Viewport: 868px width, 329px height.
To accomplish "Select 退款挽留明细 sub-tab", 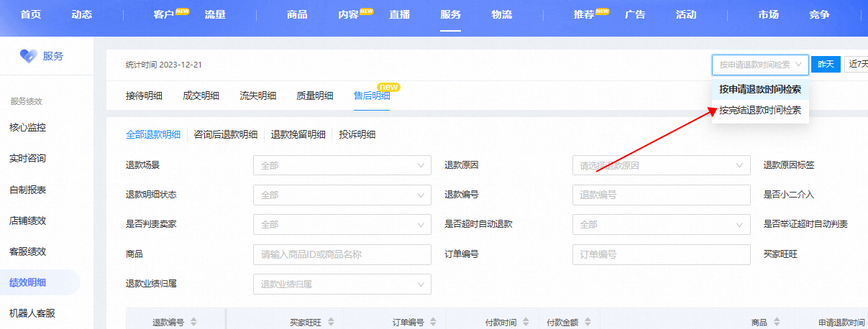I will [x=298, y=134].
